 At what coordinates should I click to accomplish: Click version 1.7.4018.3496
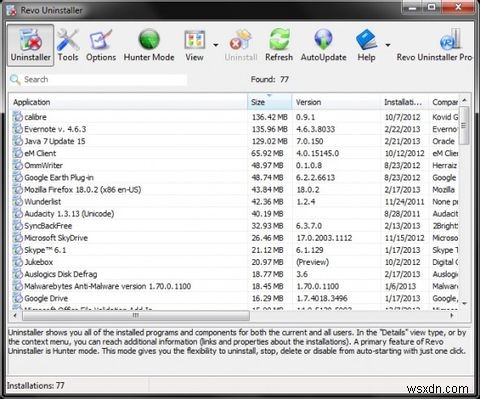point(322,298)
